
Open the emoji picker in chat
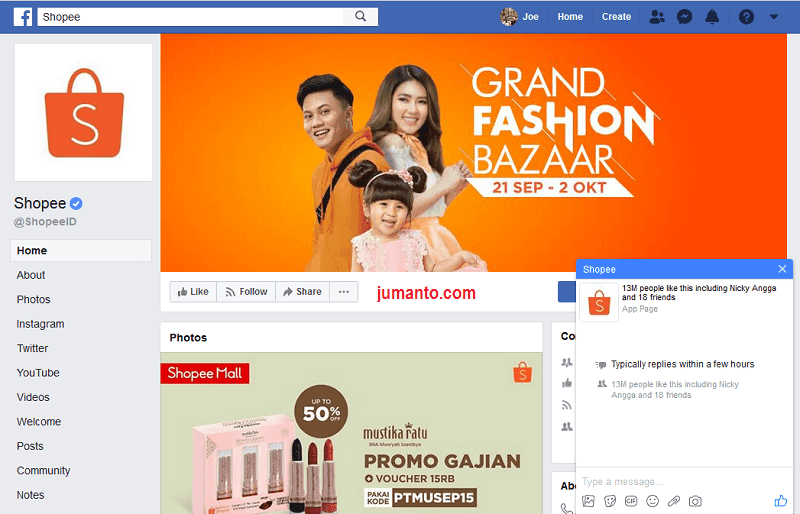click(652, 501)
